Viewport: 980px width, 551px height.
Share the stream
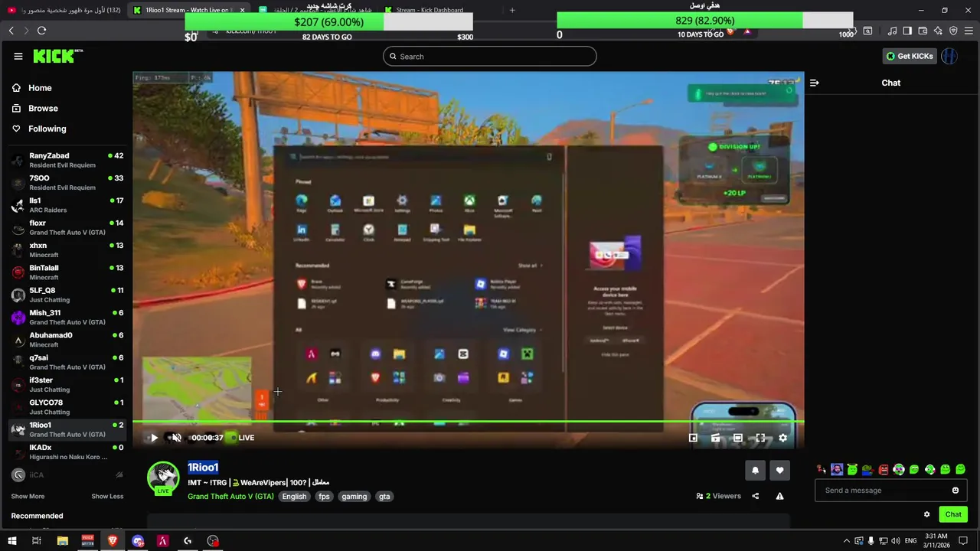tap(755, 496)
